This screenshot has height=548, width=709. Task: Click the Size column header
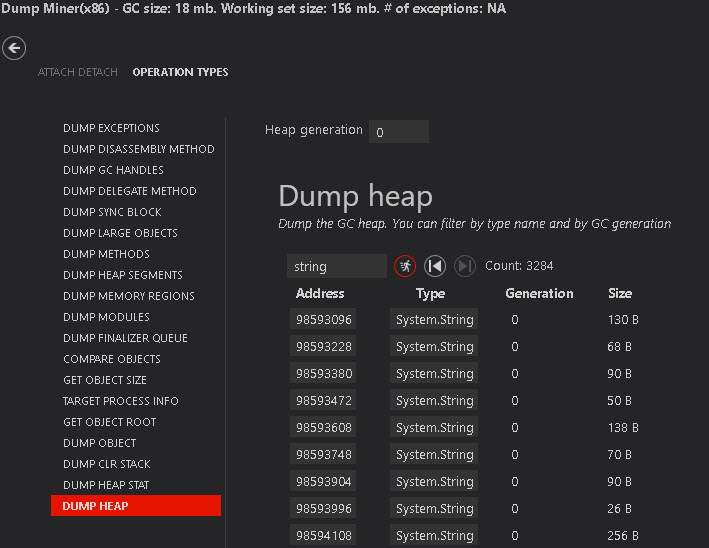click(x=620, y=294)
